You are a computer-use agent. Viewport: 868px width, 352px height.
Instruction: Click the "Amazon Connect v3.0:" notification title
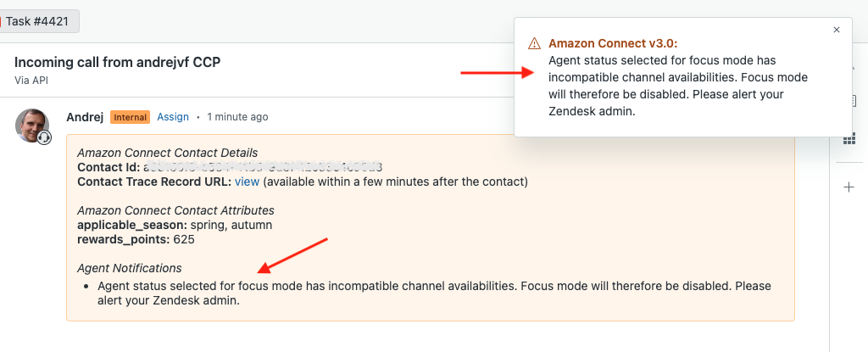[x=613, y=43]
